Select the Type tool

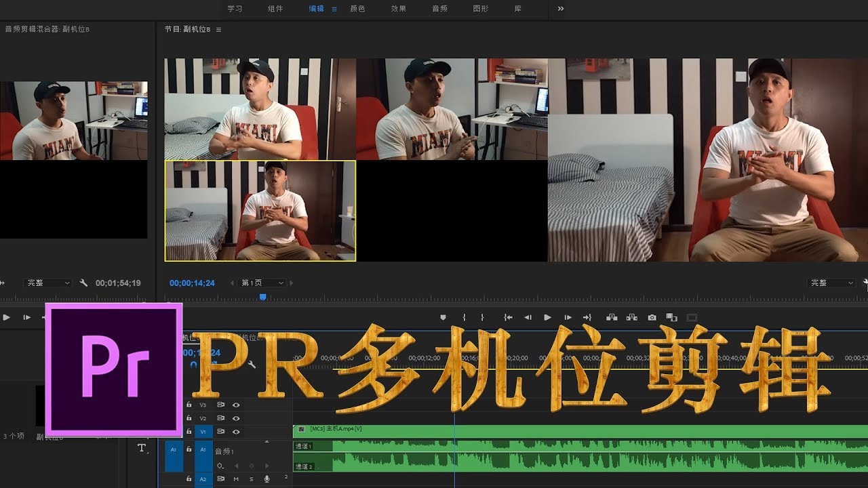point(142,448)
